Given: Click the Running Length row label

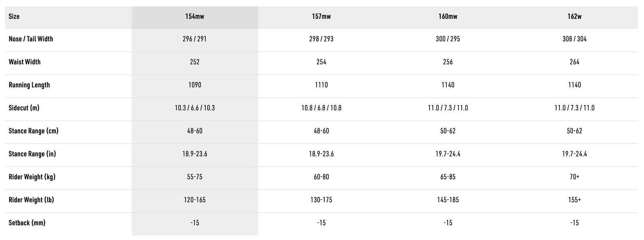Looking at the screenshot, I should click(29, 85).
